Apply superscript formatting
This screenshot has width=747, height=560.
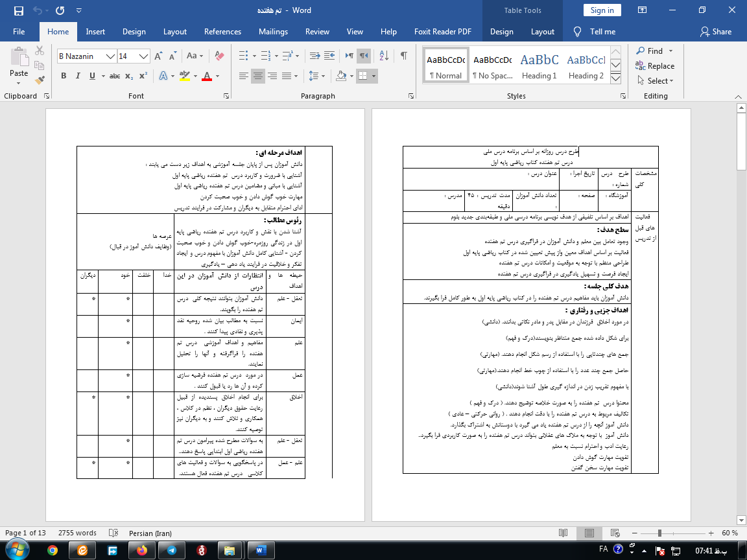[x=143, y=76]
